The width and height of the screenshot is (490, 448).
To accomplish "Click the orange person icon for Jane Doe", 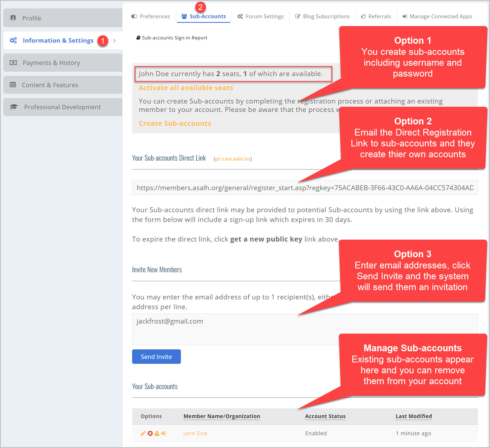I will (x=157, y=433).
